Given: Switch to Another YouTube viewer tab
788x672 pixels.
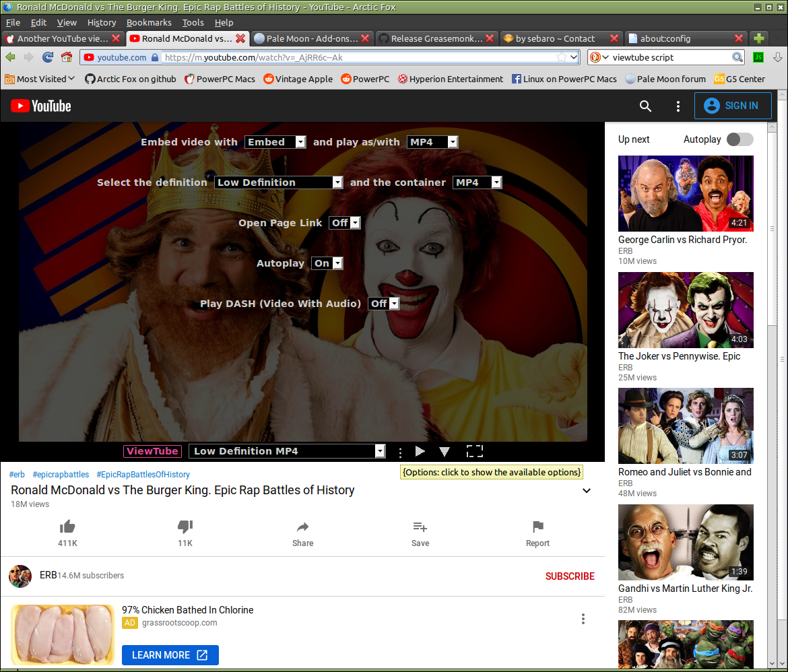Looking at the screenshot, I should 63,38.
